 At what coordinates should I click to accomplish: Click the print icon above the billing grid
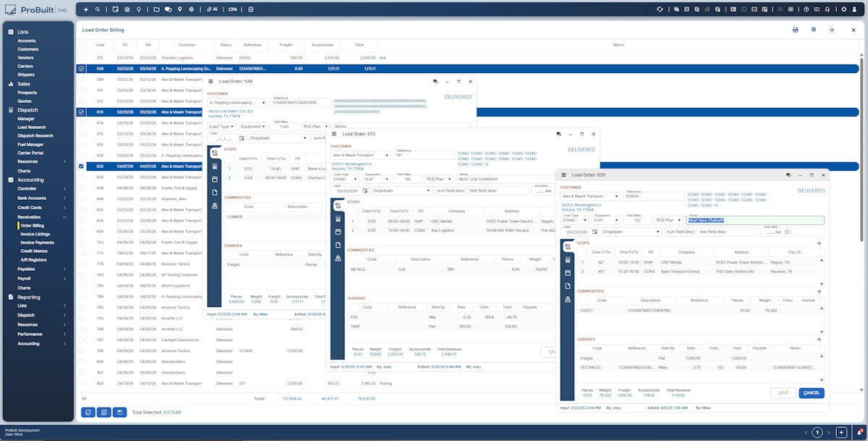[x=795, y=30]
